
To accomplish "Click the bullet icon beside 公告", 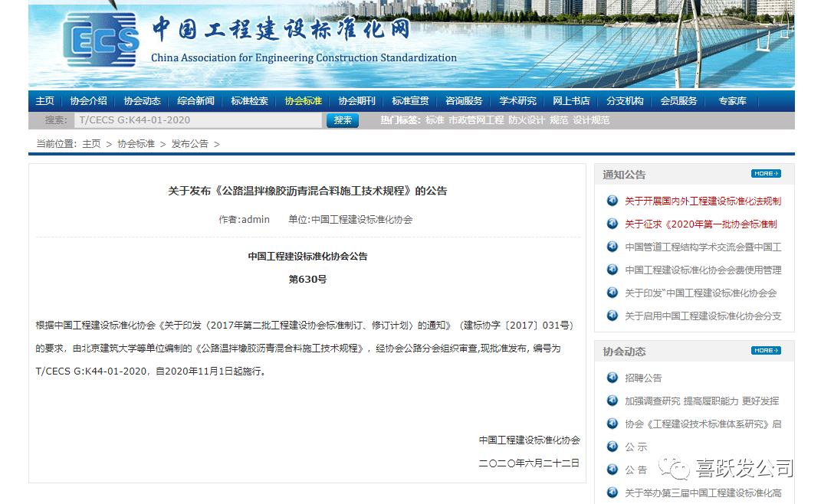I will click(x=612, y=470).
